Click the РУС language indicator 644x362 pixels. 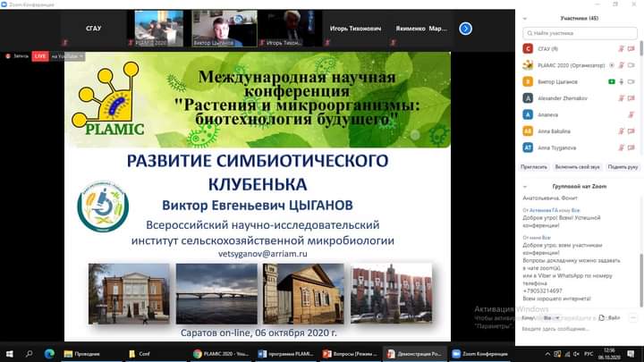(589, 354)
